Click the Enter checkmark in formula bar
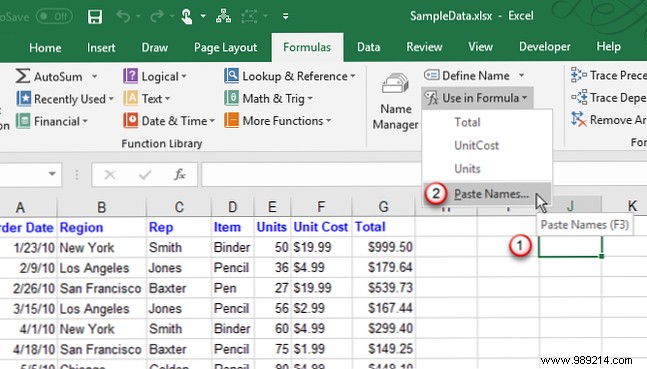 145,175
